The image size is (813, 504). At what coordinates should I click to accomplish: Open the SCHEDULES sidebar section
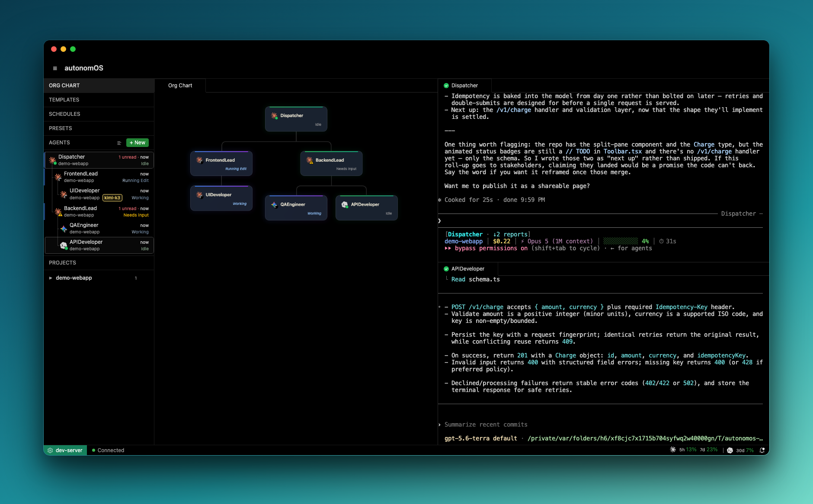(99, 114)
